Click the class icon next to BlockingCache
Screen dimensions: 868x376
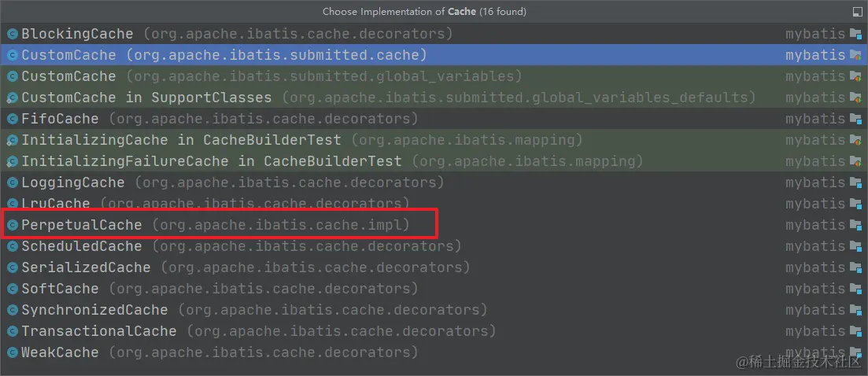tap(12, 34)
